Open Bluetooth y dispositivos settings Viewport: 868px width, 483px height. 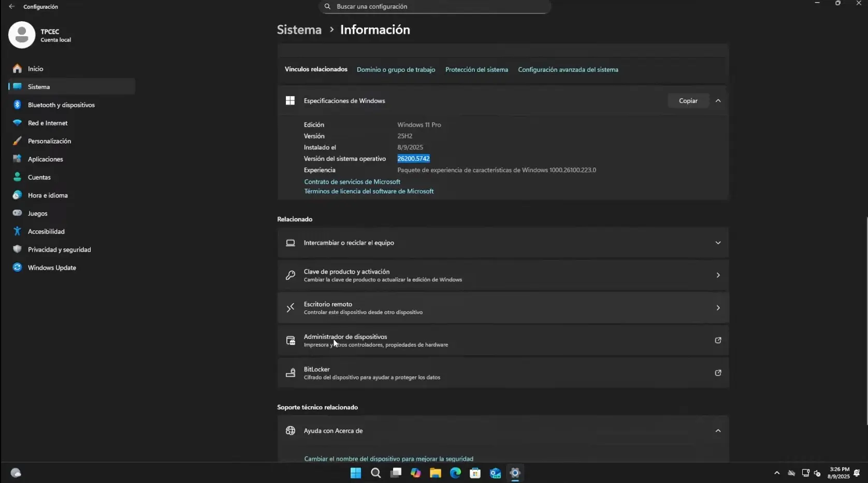[61, 105]
